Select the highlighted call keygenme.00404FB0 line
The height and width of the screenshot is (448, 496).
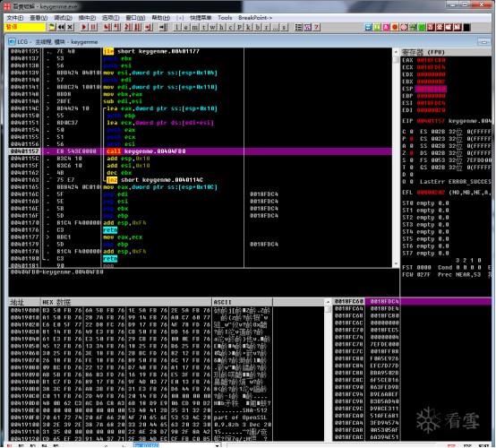pyautogui.click(x=200, y=151)
